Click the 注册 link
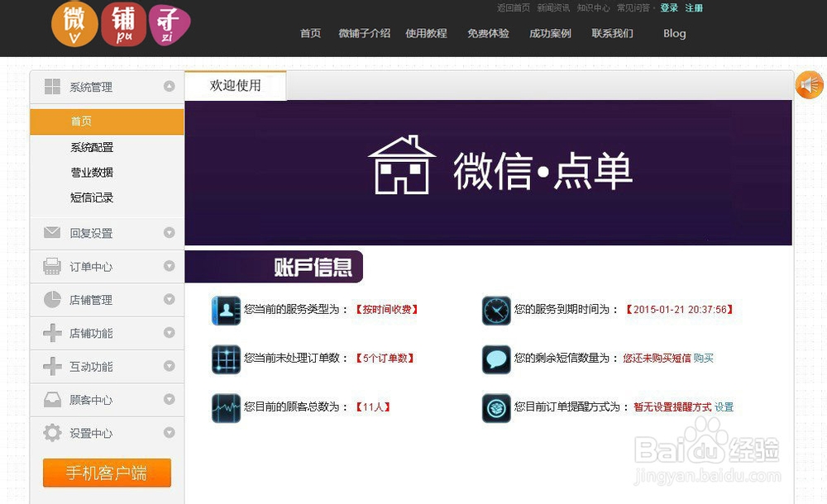 (694, 8)
